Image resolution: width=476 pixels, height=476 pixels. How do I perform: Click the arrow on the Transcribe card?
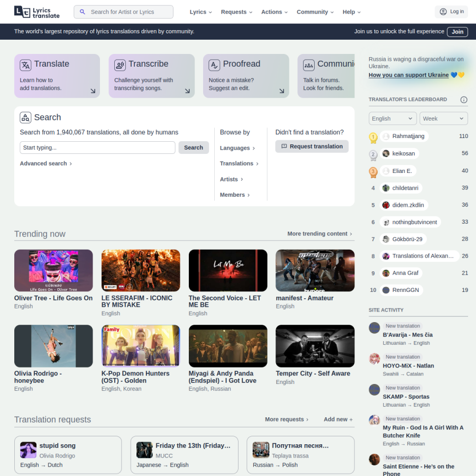coord(187,91)
